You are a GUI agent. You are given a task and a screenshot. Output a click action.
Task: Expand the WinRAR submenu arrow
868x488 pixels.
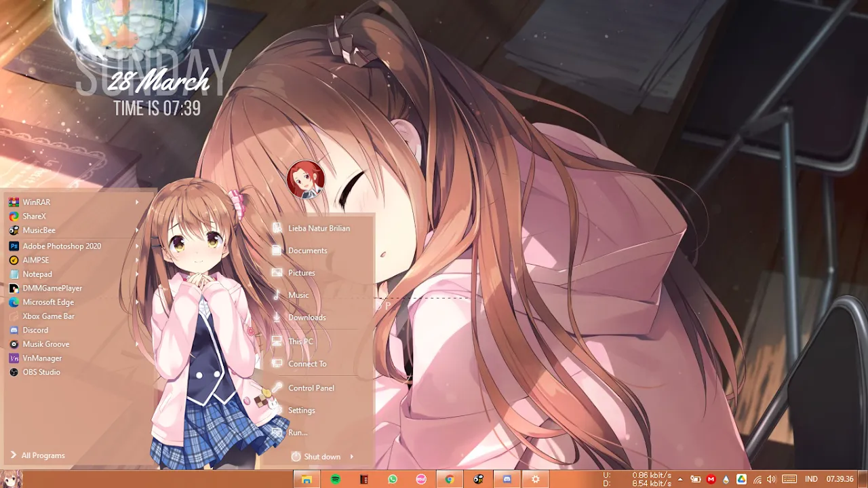coord(137,202)
